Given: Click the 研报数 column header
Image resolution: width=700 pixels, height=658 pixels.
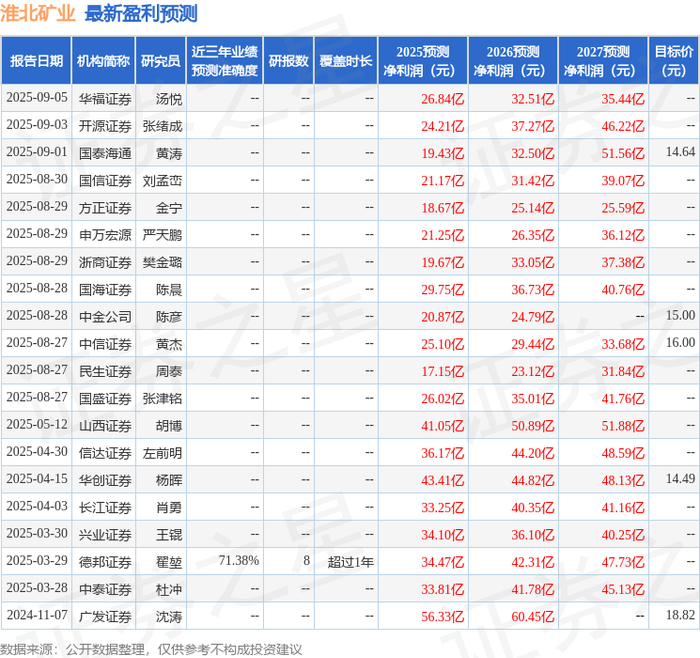Looking at the screenshot, I should (288, 61).
